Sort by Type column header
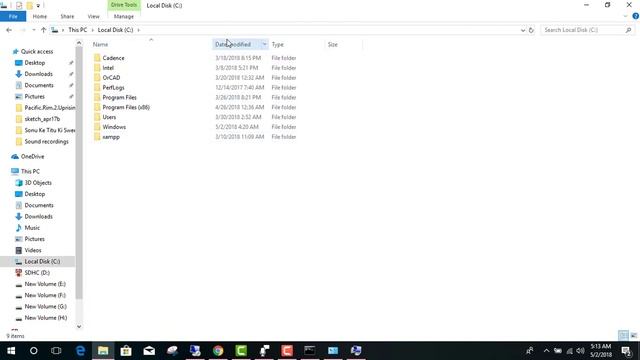 point(278,44)
